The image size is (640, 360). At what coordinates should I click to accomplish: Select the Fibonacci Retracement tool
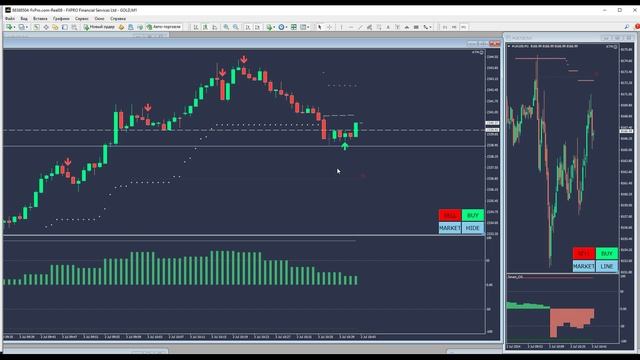(x=379, y=27)
